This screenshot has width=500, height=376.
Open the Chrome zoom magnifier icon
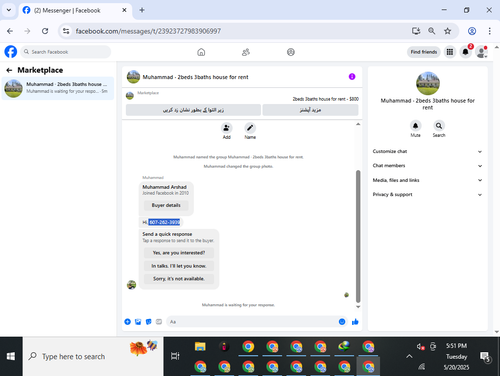pos(432,31)
